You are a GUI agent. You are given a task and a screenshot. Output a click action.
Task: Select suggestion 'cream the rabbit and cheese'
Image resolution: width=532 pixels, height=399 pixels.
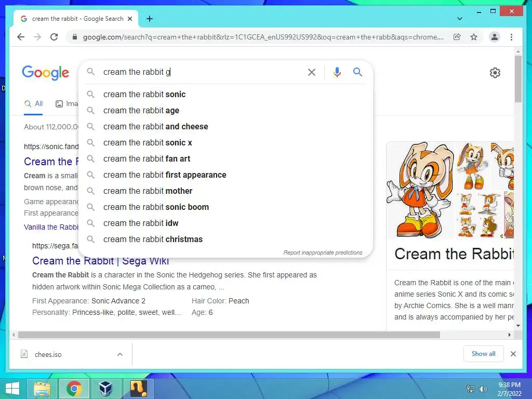[225, 127]
